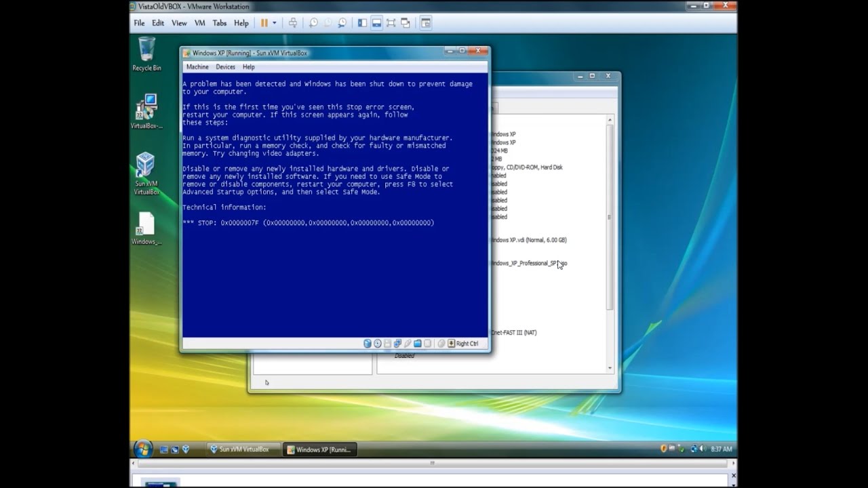
Task: Click VistaOldVBOX VMware Workstation title bar
Action: pos(434,7)
